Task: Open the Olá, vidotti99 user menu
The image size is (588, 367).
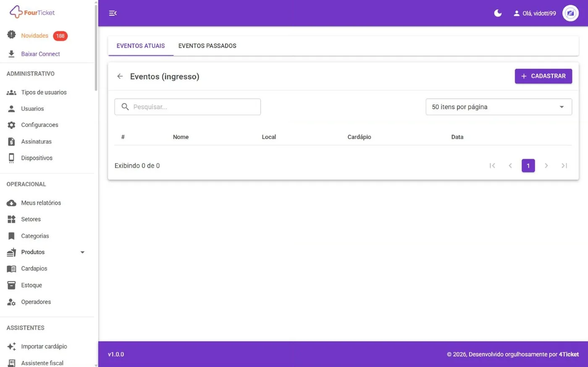Action: 535,13
